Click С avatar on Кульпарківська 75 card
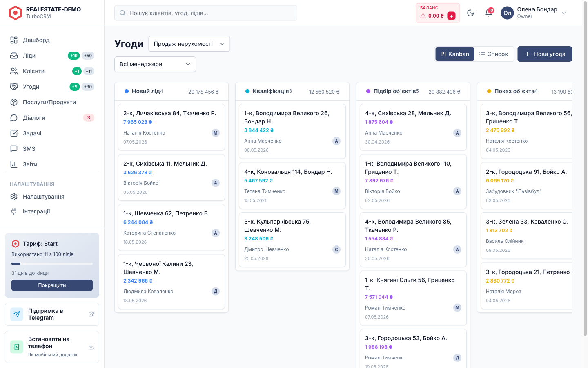The image size is (588, 368). pyautogui.click(x=336, y=249)
